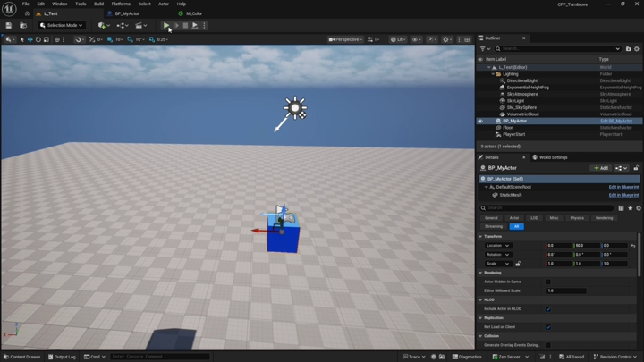644x362 pixels.
Task: Select DirectionalLight in the Outliner
Action: (522, 80)
